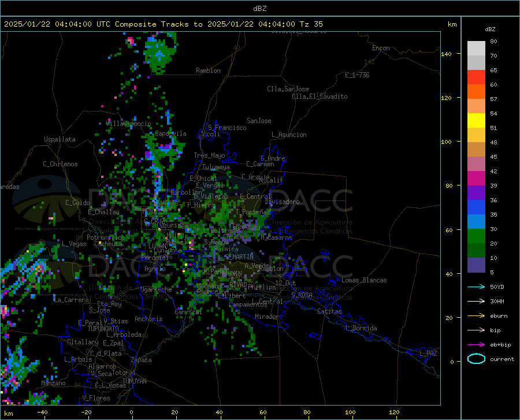Click the L_PAZ label at right

pyautogui.click(x=428, y=354)
